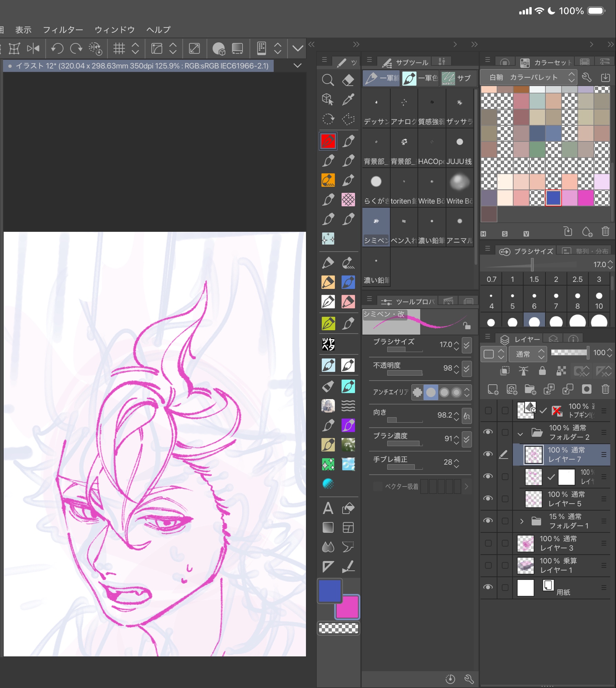Select the text tool A icon
This screenshot has height=688, width=616.
(x=328, y=508)
